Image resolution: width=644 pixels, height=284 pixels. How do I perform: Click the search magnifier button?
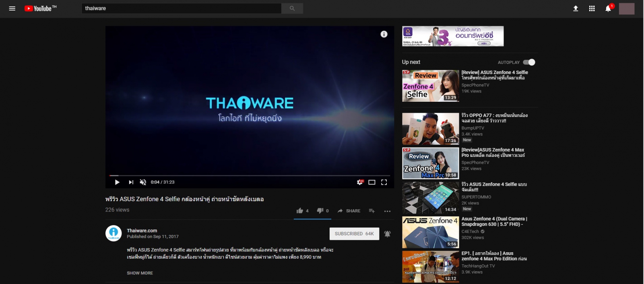pos(292,8)
